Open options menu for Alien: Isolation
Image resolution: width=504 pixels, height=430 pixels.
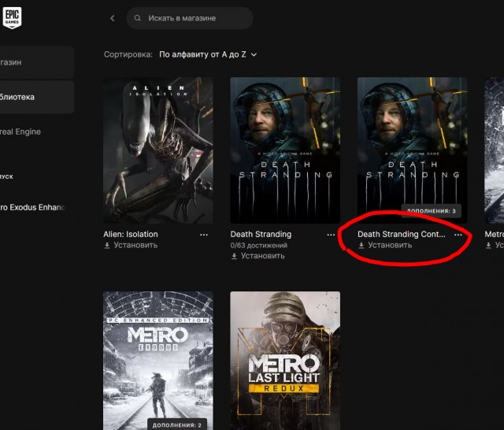coord(204,235)
